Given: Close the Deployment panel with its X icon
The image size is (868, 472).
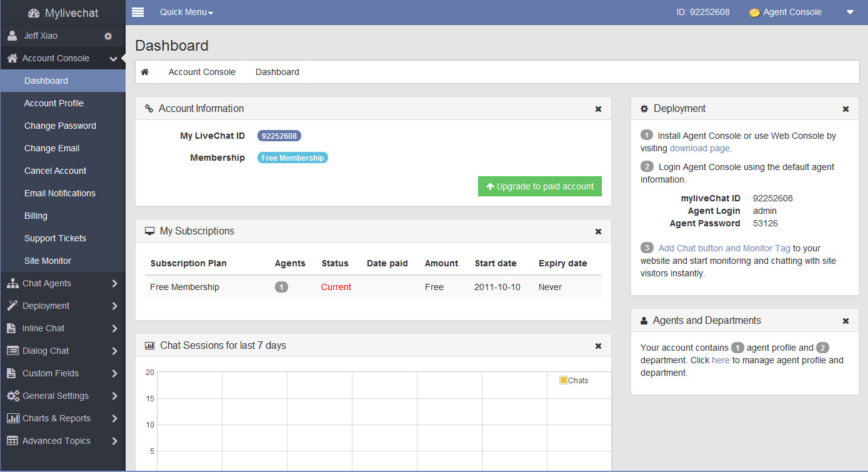Looking at the screenshot, I should pyautogui.click(x=846, y=109).
